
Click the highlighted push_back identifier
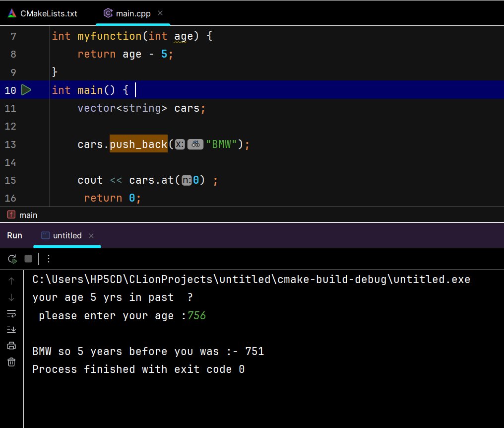[x=138, y=144]
